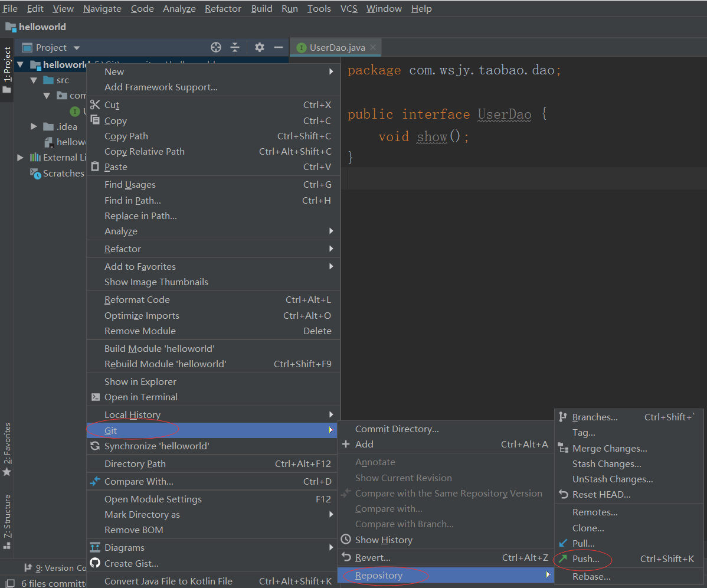This screenshot has height=588, width=707.
Task: Click the locate/scroll-from-source target icon
Action: click(x=216, y=47)
